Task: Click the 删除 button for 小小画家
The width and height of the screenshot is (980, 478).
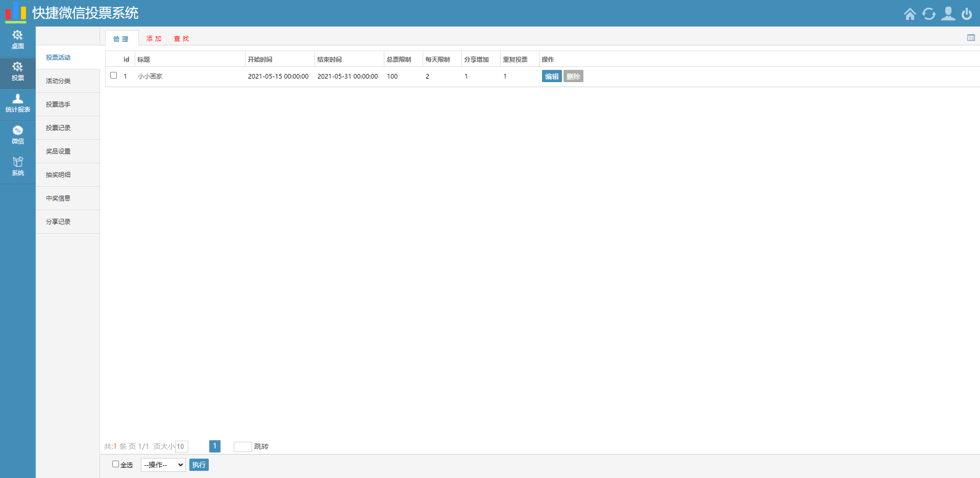Action: coord(573,77)
